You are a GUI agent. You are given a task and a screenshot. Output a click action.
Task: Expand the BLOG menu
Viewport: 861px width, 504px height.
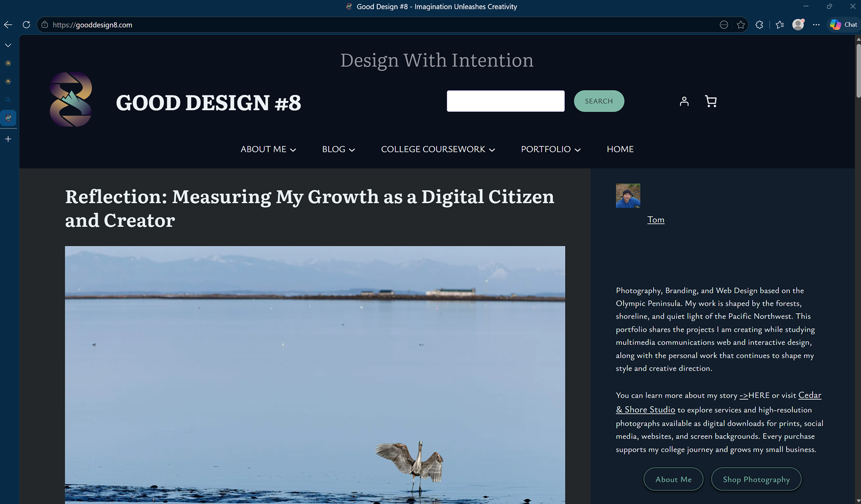click(x=339, y=149)
